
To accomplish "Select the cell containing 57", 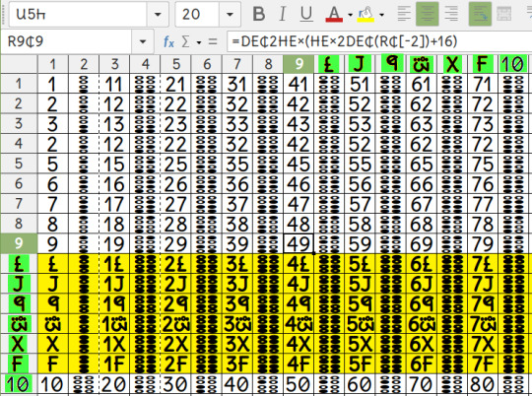I will [360, 204].
